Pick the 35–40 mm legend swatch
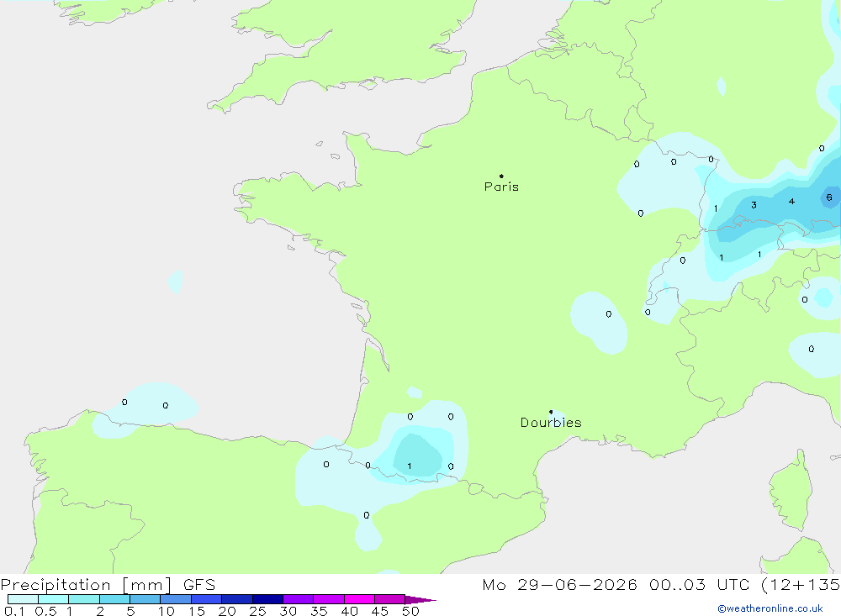841x616 pixels. 329,599
